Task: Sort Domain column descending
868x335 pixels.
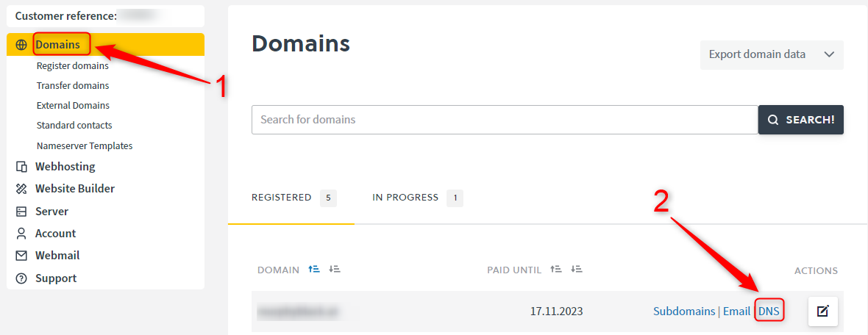Action: click(x=335, y=270)
